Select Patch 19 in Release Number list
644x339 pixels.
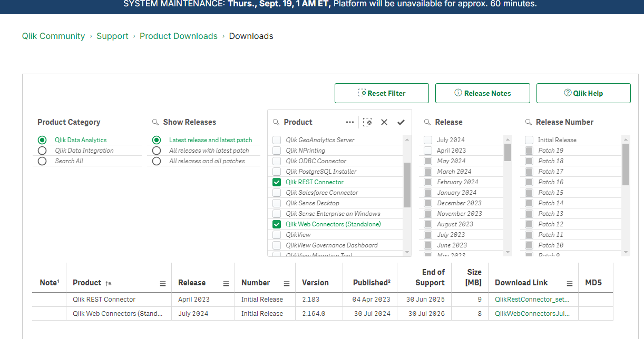[x=571, y=151]
